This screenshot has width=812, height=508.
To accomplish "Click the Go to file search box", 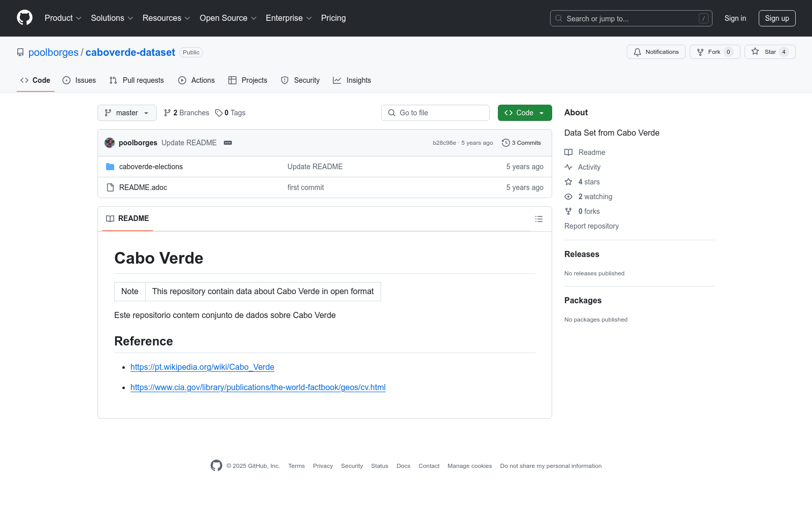I will coord(435,113).
